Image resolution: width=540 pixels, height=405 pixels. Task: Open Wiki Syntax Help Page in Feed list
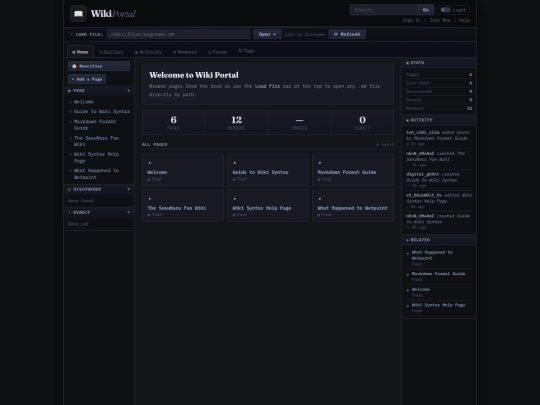[x=96, y=157]
